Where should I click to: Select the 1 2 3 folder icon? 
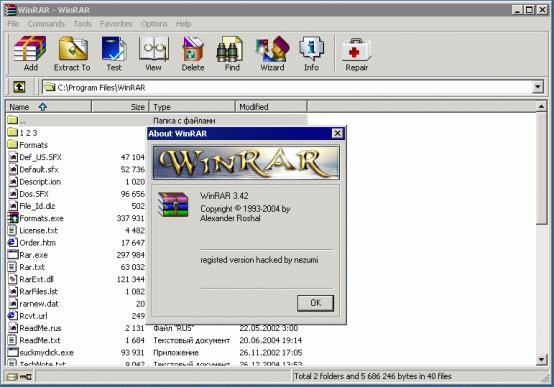pyautogui.click(x=13, y=133)
